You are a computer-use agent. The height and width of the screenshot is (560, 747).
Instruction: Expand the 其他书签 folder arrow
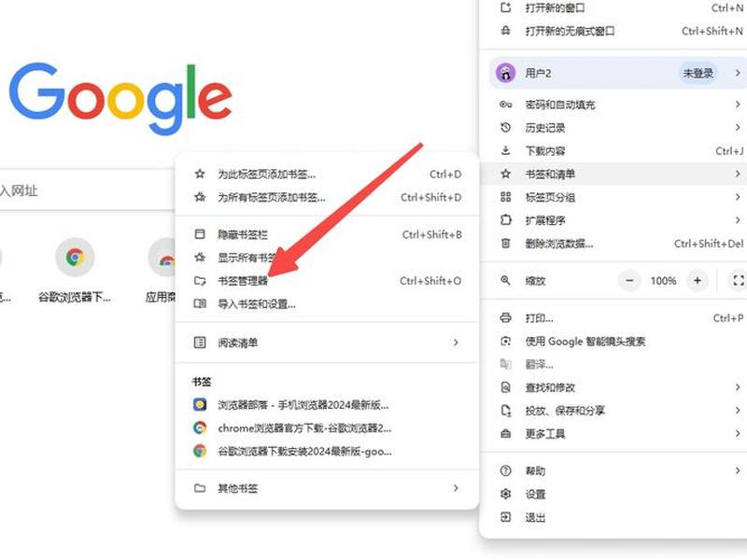coord(456,488)
